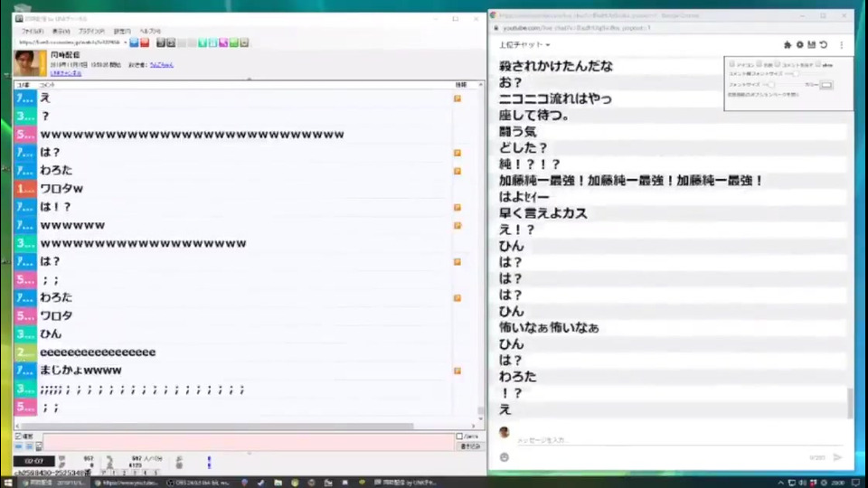868x488 pixels.
Task: Open the channel link under the broadcast date
Action: (66, 73)
